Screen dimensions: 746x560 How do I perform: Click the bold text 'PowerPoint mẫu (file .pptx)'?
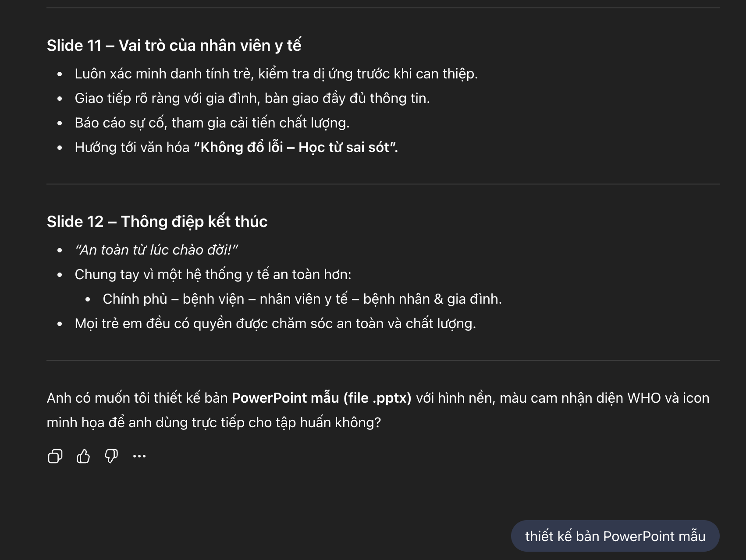click(x=321, y=398)
